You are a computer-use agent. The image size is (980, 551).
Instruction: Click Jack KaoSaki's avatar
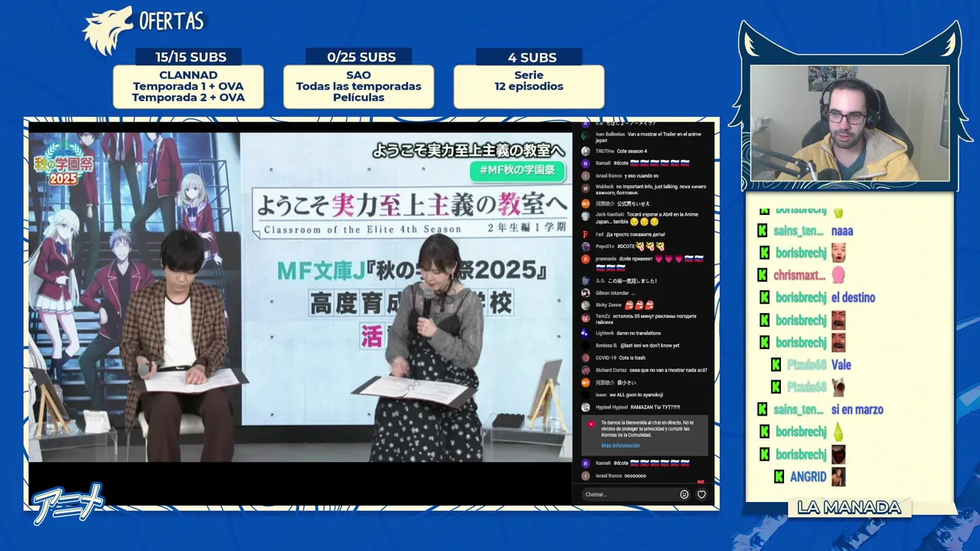click(586, 215)
